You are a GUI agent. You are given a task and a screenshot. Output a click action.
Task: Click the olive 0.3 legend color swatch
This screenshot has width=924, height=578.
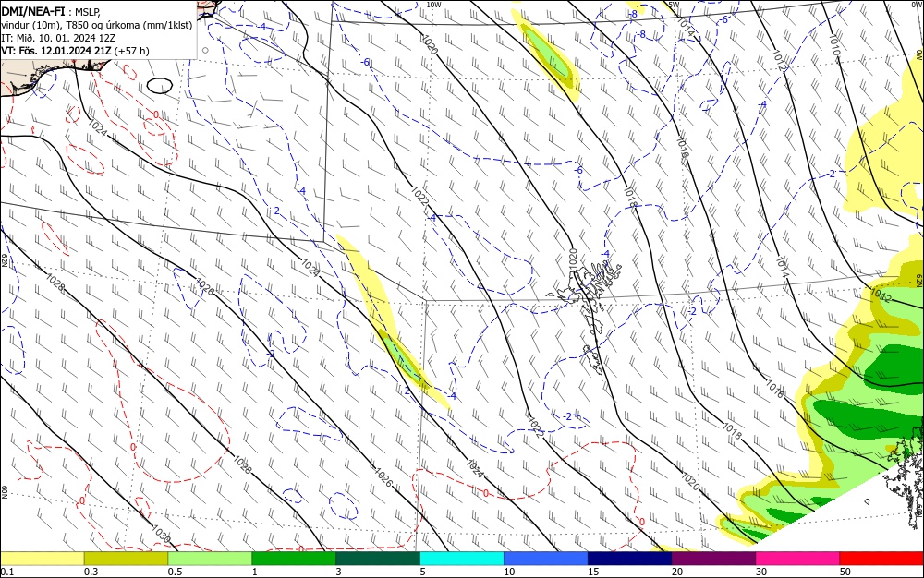[x=126, y=559]
